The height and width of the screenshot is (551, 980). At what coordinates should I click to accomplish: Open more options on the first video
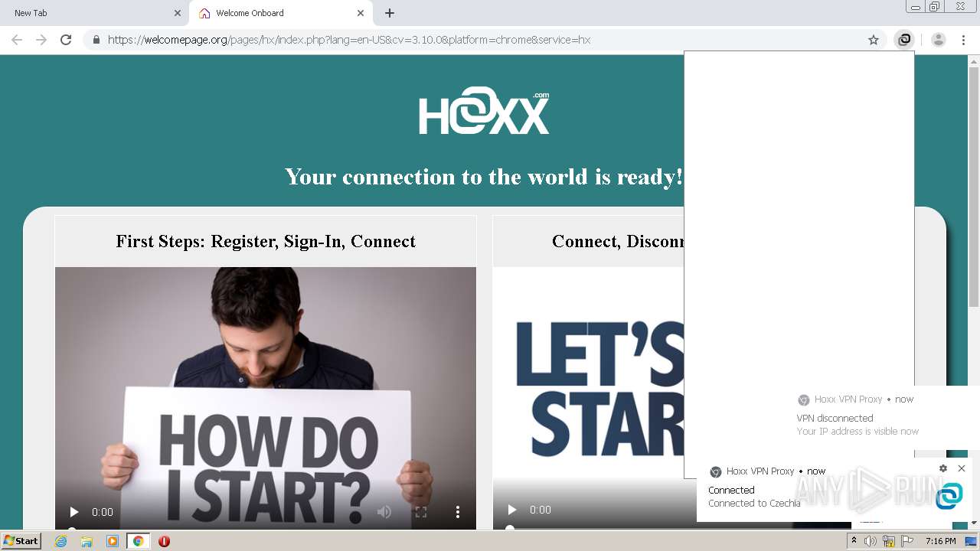[457, 512]
